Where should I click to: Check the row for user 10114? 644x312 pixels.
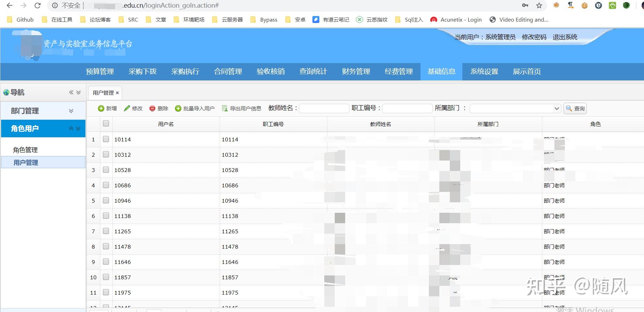[x=106, y=139]
